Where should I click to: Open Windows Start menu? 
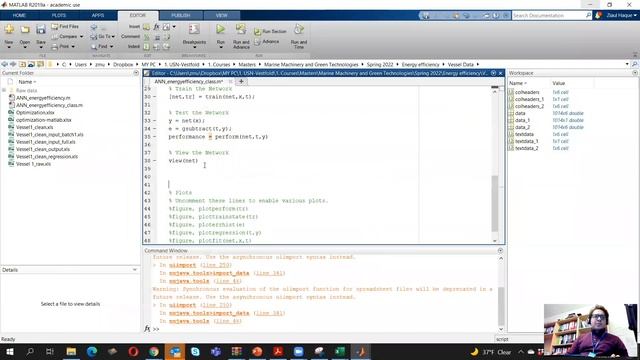[x=9, y=351]
